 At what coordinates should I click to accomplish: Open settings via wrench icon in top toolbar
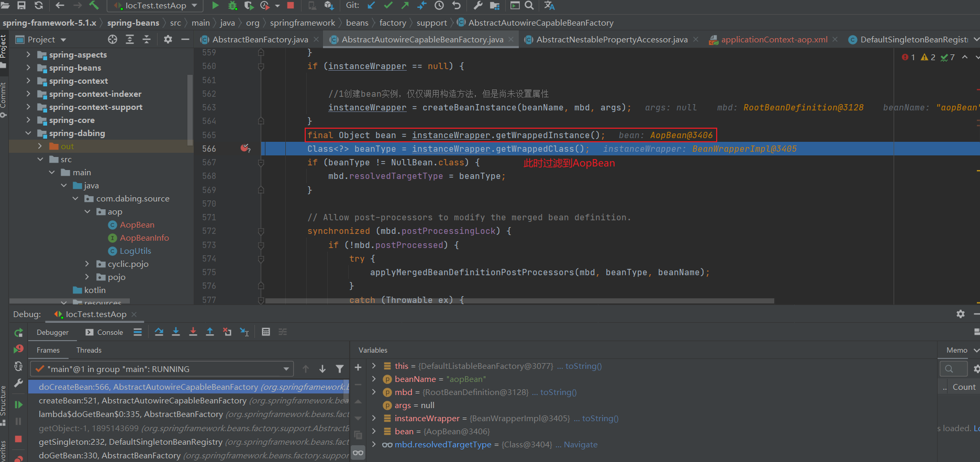pyautogui.click(x=478, y=5)
